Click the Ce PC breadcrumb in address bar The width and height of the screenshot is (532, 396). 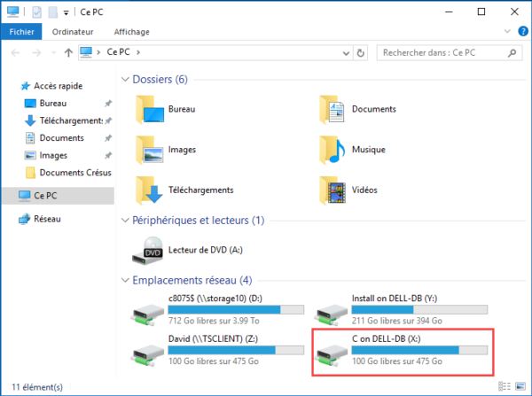coord(118,52)
